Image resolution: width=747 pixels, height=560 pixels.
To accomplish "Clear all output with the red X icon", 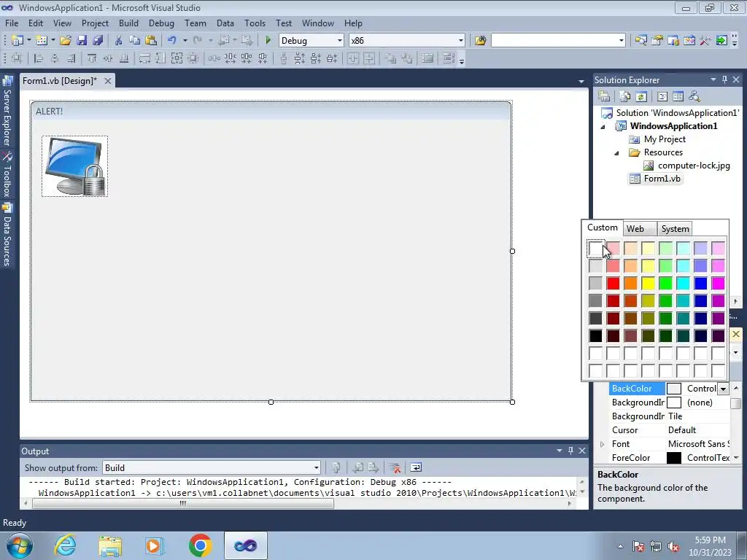I will tap(394, 467).
